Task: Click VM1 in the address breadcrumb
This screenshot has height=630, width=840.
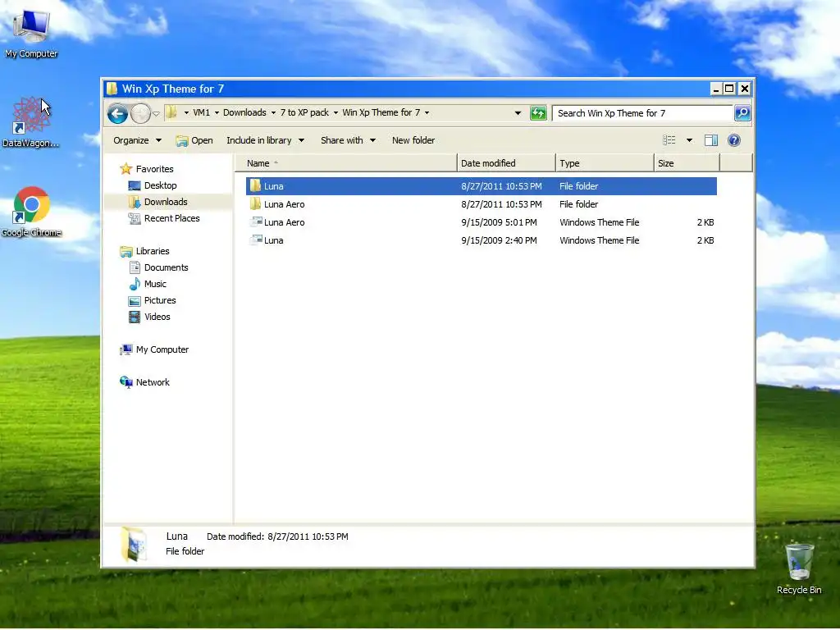Action: [202, 112]
